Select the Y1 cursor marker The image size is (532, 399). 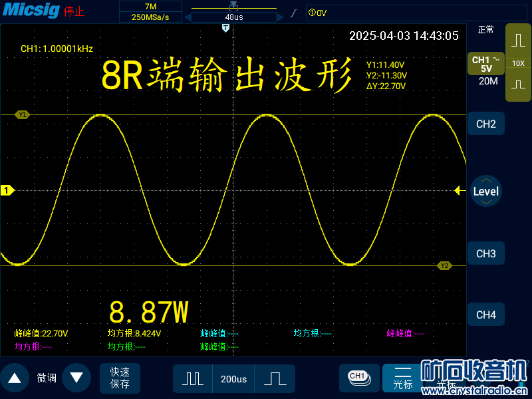[x=23, y=114]
